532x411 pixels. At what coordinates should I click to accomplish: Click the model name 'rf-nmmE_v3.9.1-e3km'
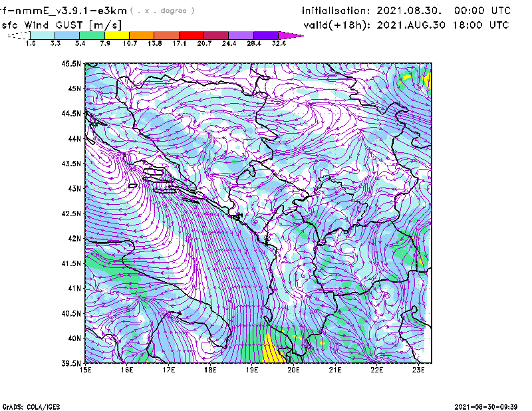click(x=63, y=11)
